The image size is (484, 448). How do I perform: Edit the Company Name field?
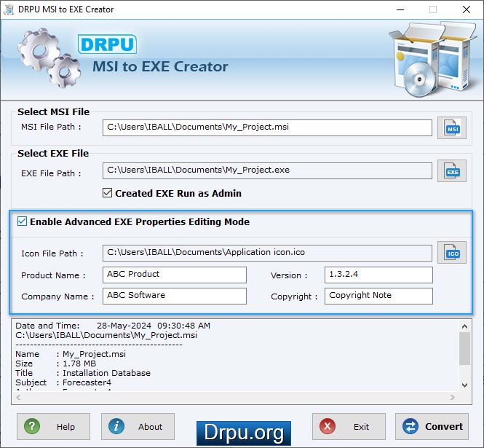[175, 296]
